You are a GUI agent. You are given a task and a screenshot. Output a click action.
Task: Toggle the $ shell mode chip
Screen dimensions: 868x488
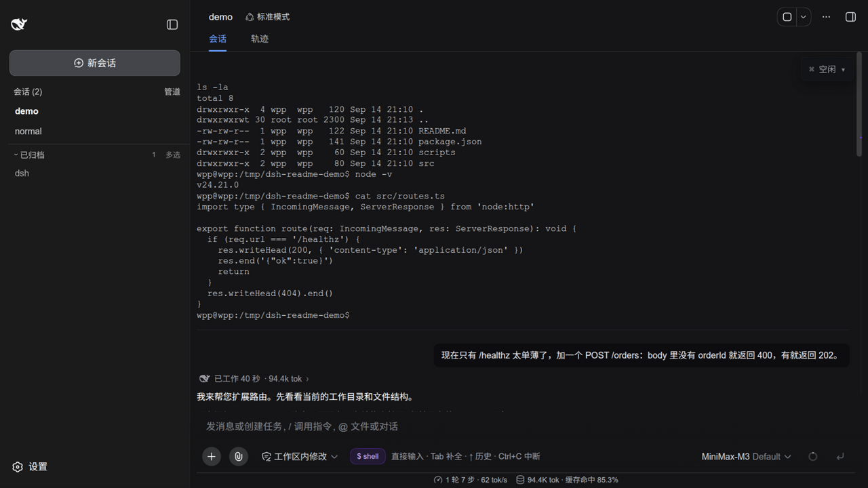tap(368, 456)
